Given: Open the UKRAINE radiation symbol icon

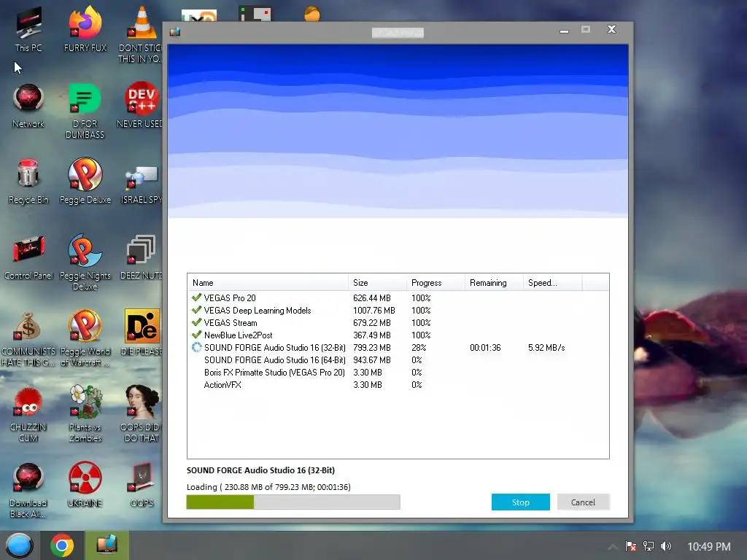Looking at the screenshot, I should pos(85,484).
